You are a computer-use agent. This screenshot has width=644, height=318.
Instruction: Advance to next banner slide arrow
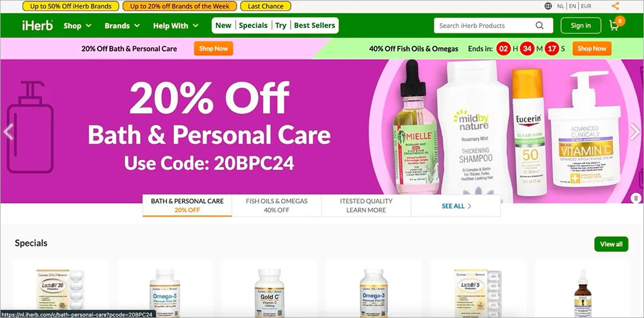click(635, 131)
